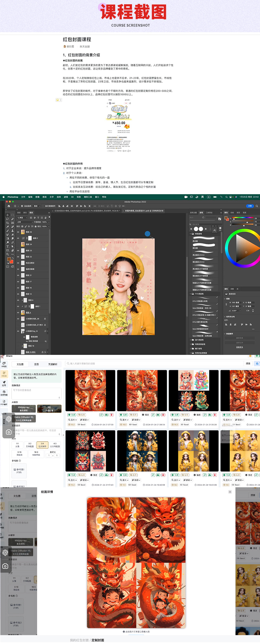Hide the 曲线 1 adjustment layer
Screen dimensions: 260x644
click(x=18, y=306)
